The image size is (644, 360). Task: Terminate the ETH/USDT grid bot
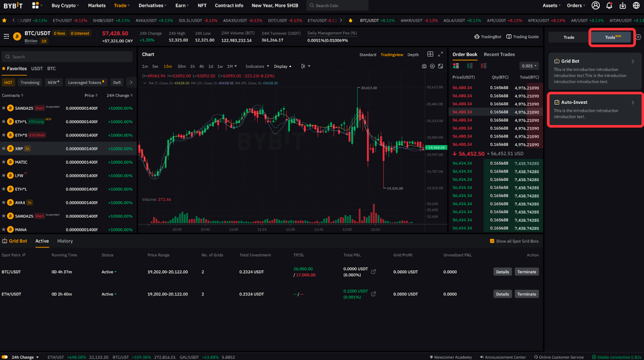point(526,294)
